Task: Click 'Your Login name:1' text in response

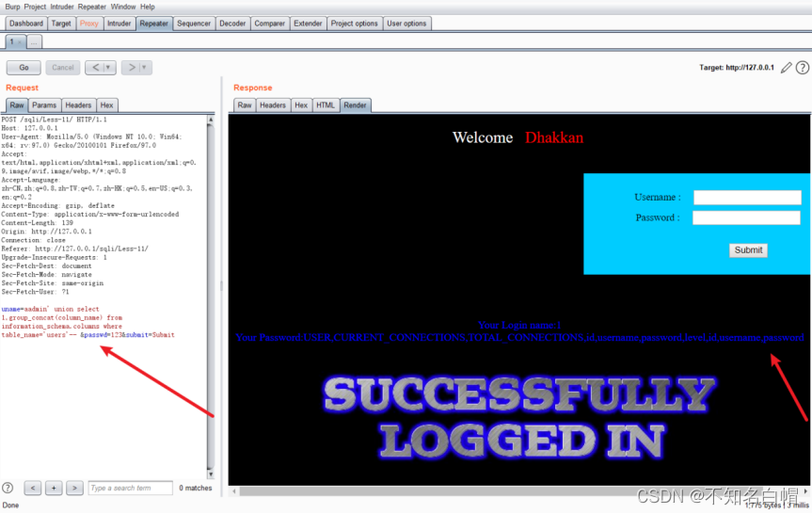Action: [x=519, y=325]
